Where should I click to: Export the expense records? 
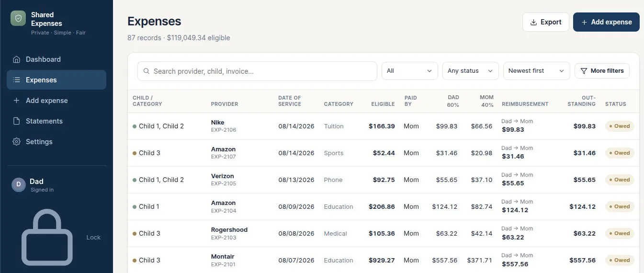click(x=546, y=22)
